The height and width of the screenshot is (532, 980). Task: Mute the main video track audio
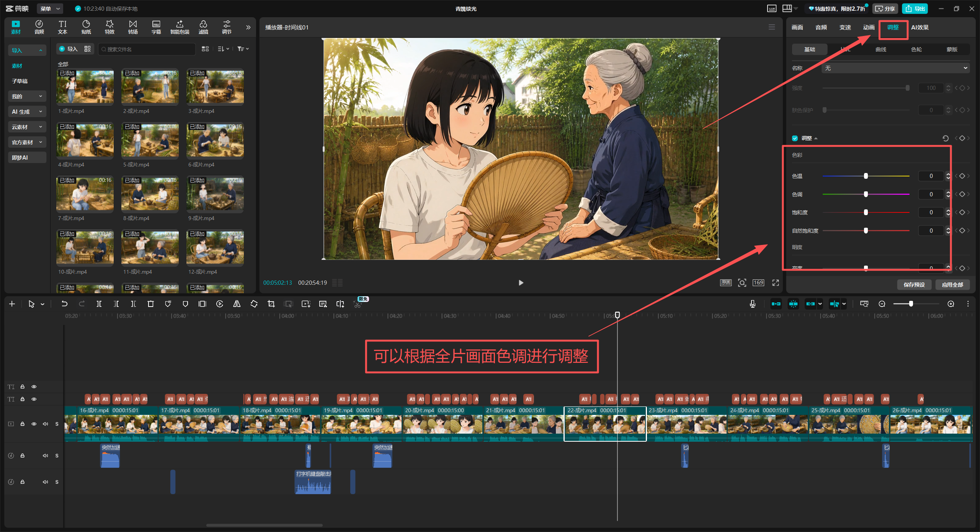[x=46, y=424]
